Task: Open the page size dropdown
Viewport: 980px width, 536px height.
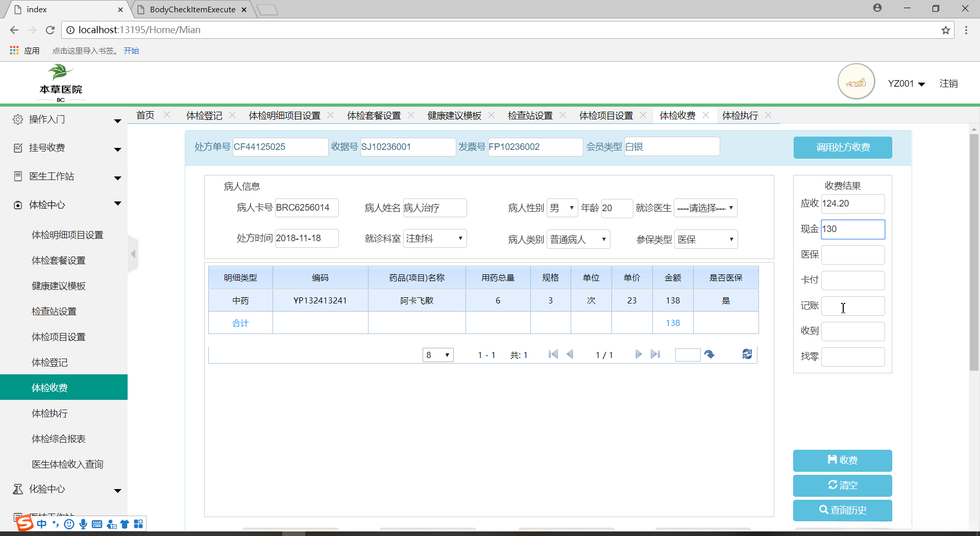Action: coord(438,355)
